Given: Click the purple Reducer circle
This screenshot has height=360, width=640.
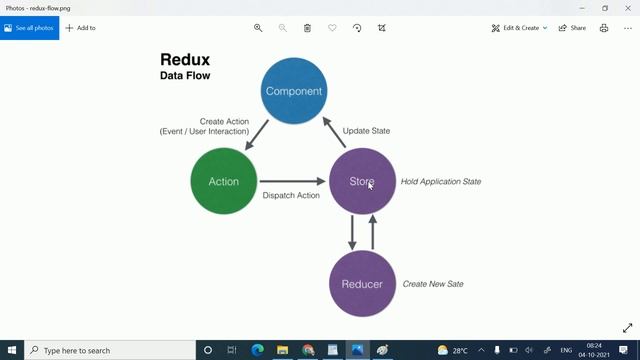Looking at the screenshot, I should [362, 284].
